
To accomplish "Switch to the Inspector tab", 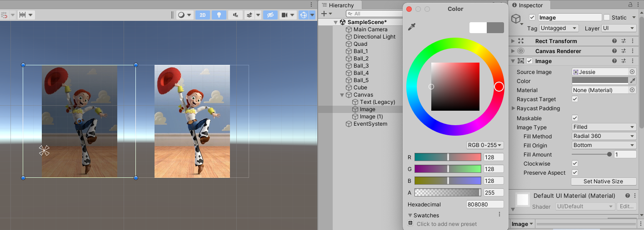I will tap(530, 5).
